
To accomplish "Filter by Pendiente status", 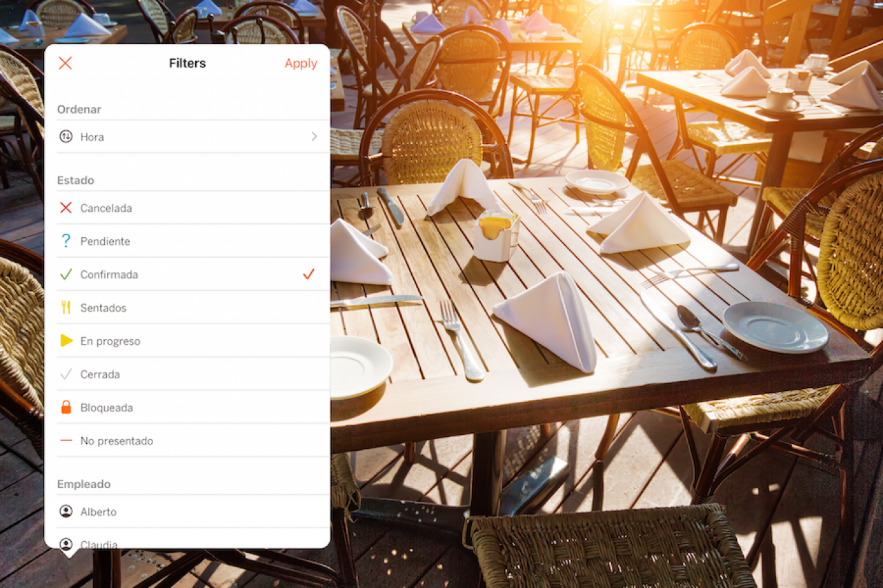I will pos(105,241).
